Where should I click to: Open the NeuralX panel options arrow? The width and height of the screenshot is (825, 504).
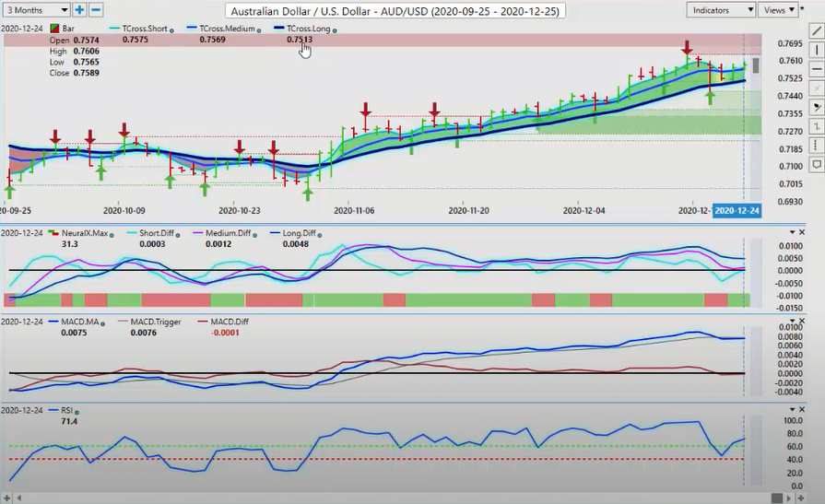[793, 232]
